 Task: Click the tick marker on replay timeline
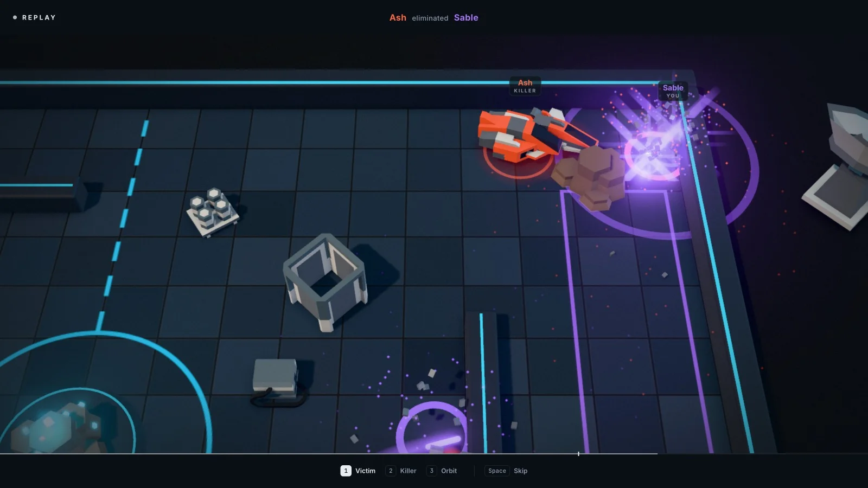578,453
